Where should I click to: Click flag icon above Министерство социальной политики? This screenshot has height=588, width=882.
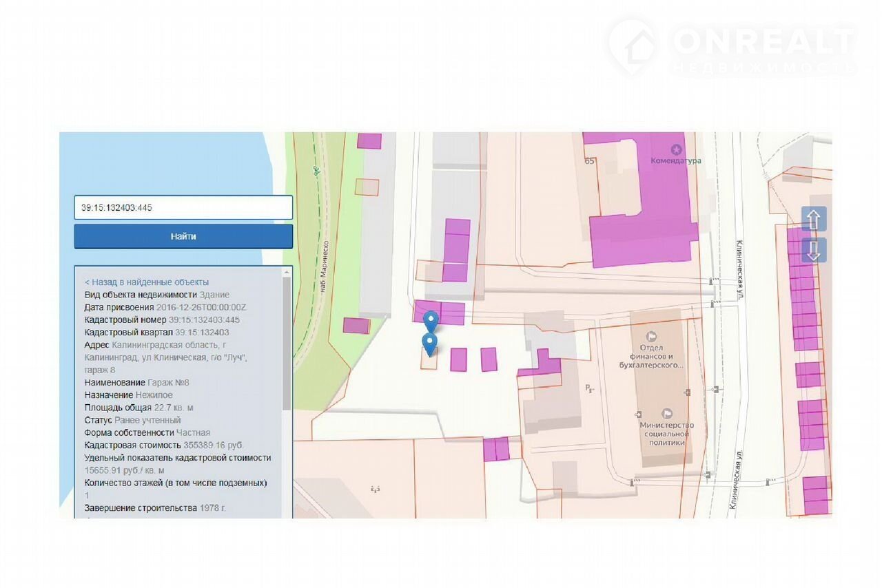pyautogui.click(x=666, y=413)
